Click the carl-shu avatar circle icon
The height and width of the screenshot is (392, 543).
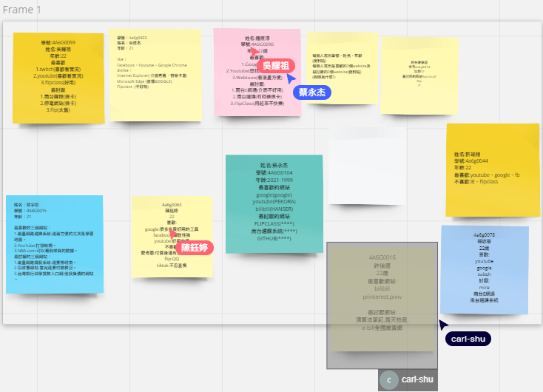[x=389, y=380]
